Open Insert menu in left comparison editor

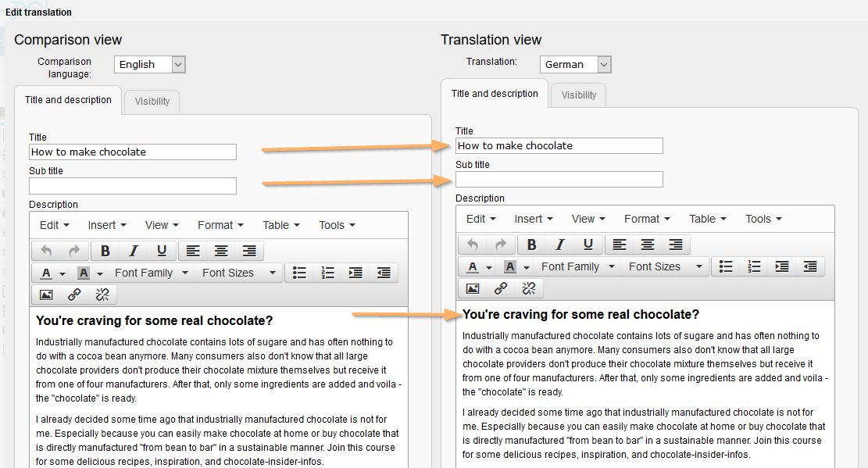107,225
